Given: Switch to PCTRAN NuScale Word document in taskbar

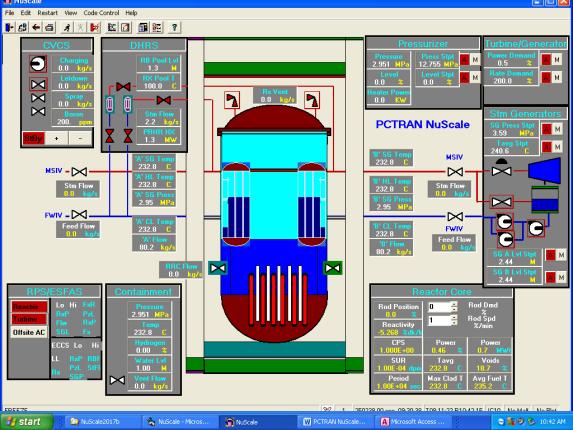Looking at the screenshot, I should (335, 422).
